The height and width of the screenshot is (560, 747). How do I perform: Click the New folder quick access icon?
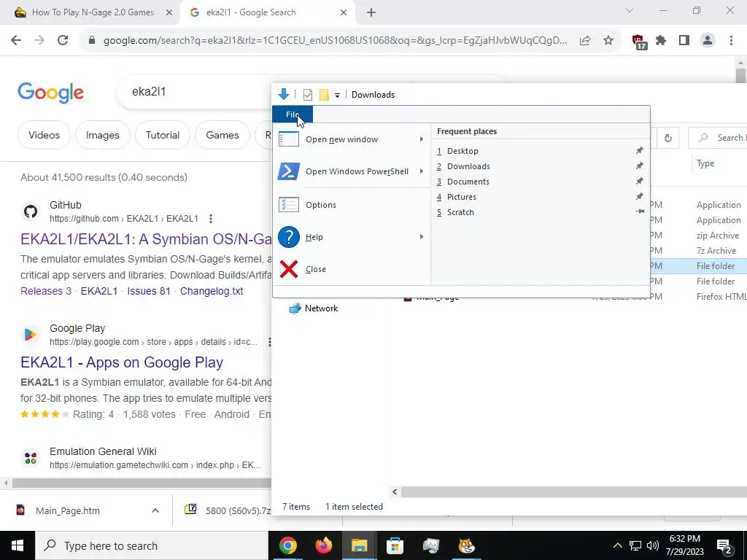pos(324,95)
